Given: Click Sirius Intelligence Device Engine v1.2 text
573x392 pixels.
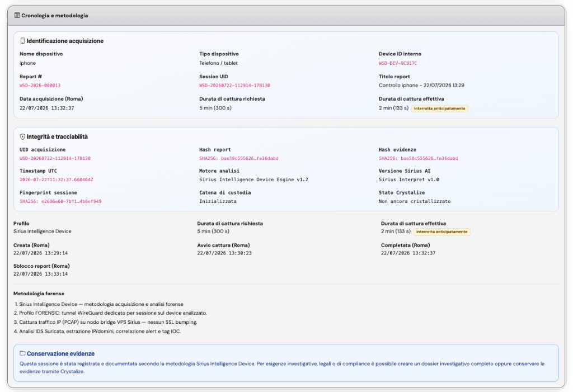Looking at the screenshot, I should pos(253,180).
